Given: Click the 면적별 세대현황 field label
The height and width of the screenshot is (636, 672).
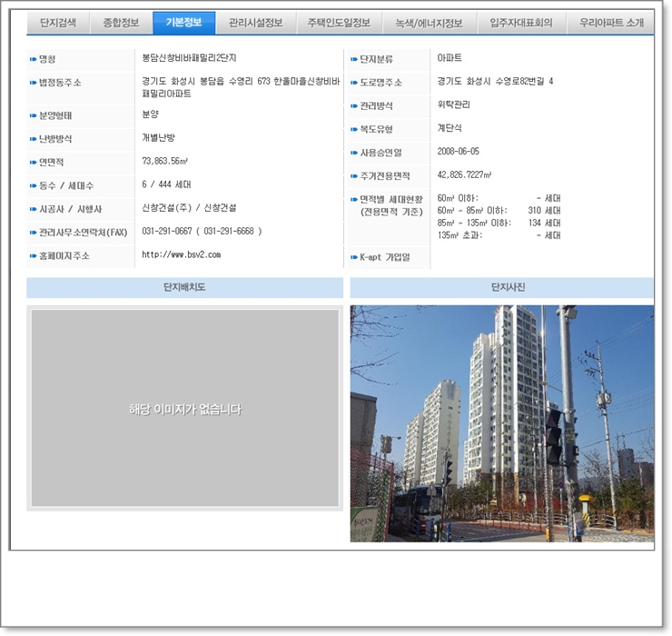Looking at the screenshot, I should [x=391, y=205].
